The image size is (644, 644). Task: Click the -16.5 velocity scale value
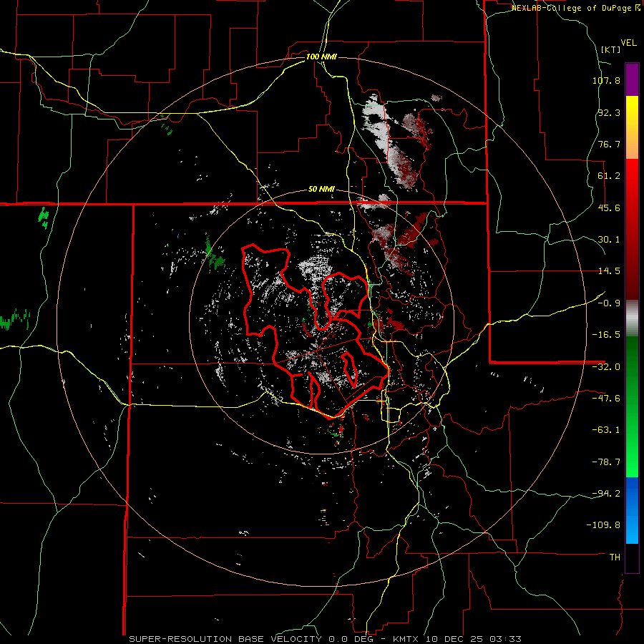[606, 335]
